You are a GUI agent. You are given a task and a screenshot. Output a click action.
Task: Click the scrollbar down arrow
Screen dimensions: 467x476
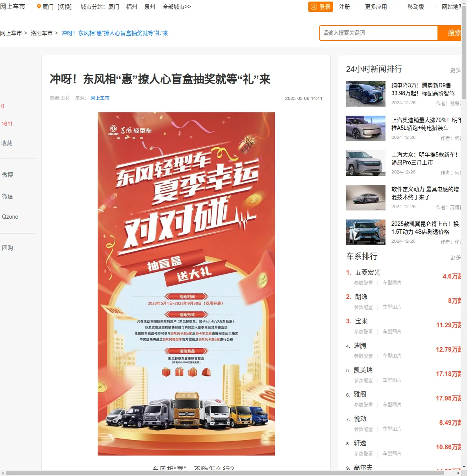(464, 467)
